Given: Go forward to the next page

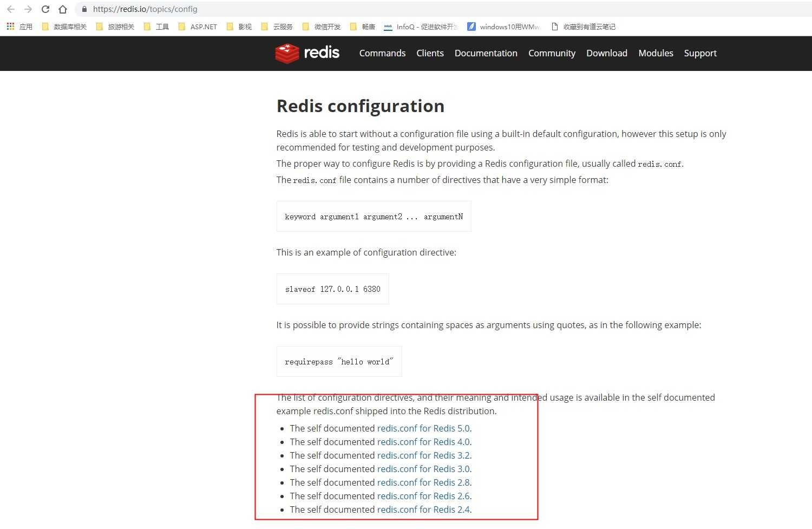Looking at the screenshot, I should 28,9.
